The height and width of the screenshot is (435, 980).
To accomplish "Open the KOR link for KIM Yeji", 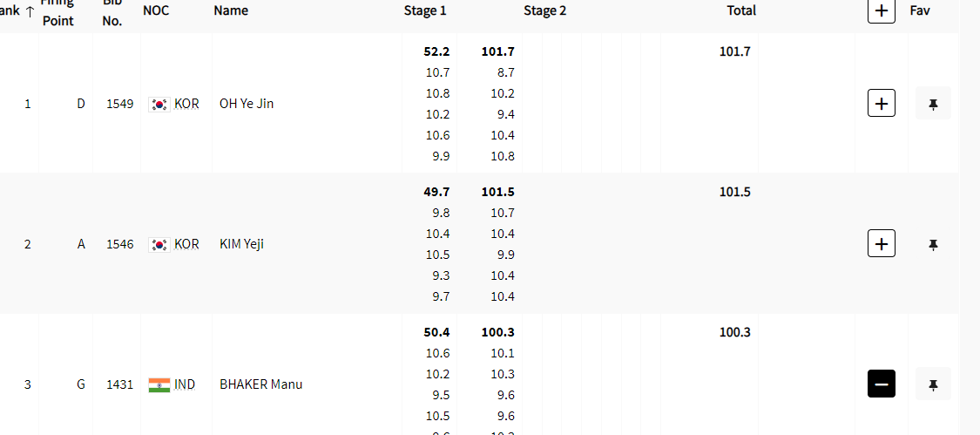I will (186, 243).
